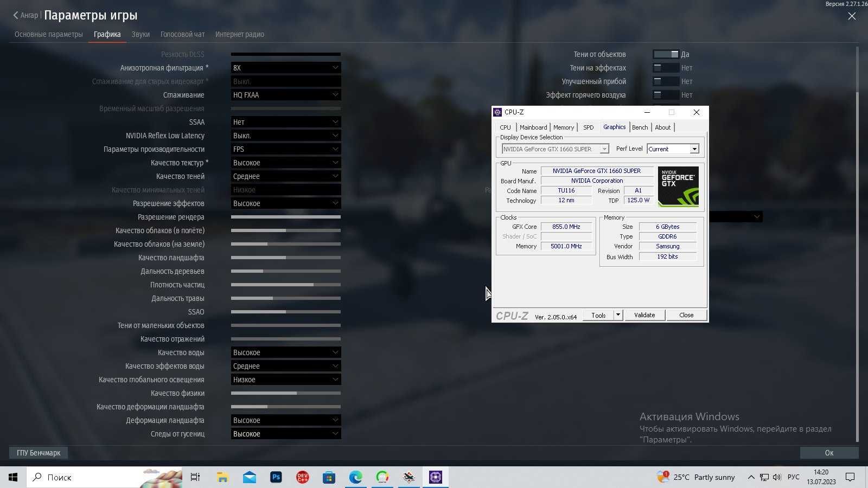Open the global illumination quality dropdown
The width and height of the screenshot is (868, 488).
[x=286, y=380]
